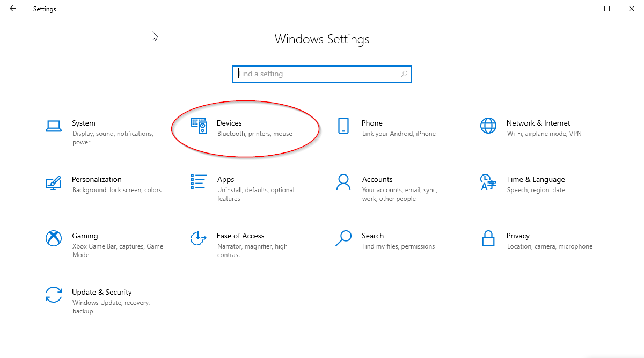Click 'Link your Android, iPhone' description
This screenshot has width=644, height=358.
point(399,134)
